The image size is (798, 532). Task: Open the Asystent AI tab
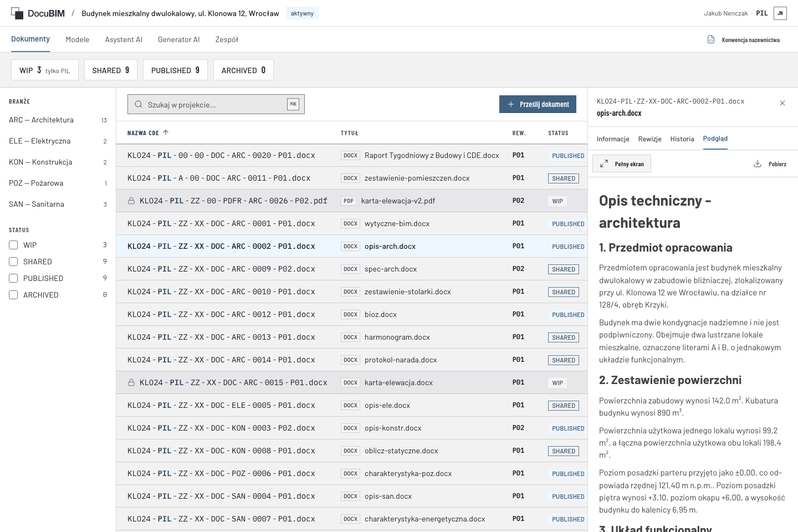tap(124, 39)
